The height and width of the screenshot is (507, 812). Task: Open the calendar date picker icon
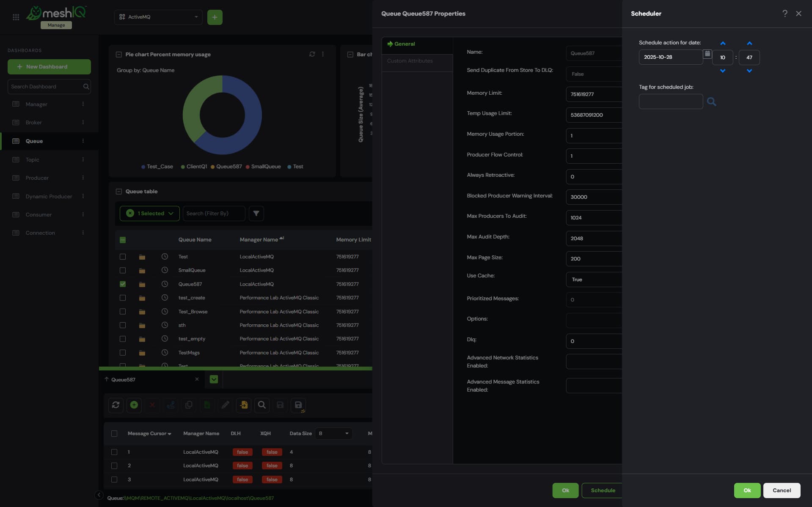pyautogui.click(x=707, y=54)
